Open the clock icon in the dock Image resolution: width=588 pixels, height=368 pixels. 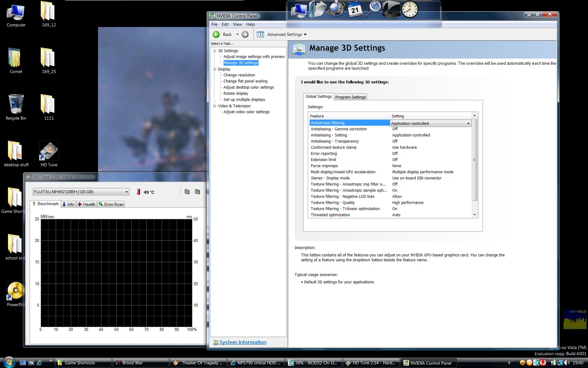[409, 9]
